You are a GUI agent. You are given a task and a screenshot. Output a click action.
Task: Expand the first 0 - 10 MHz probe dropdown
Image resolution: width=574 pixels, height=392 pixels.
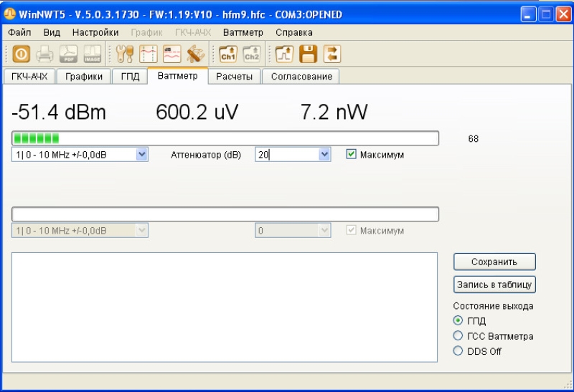[x=141, y=154]
